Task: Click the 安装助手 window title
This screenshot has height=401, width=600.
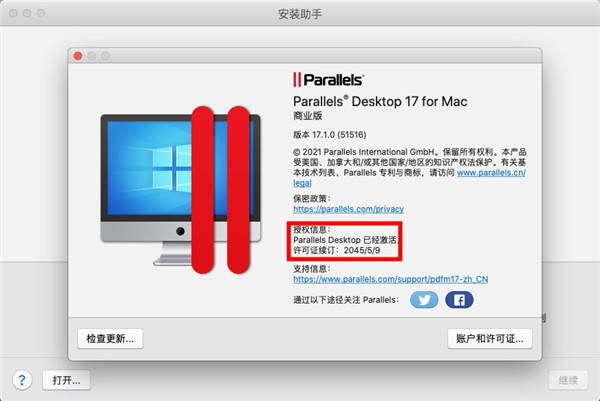Action: pos(300,14)
